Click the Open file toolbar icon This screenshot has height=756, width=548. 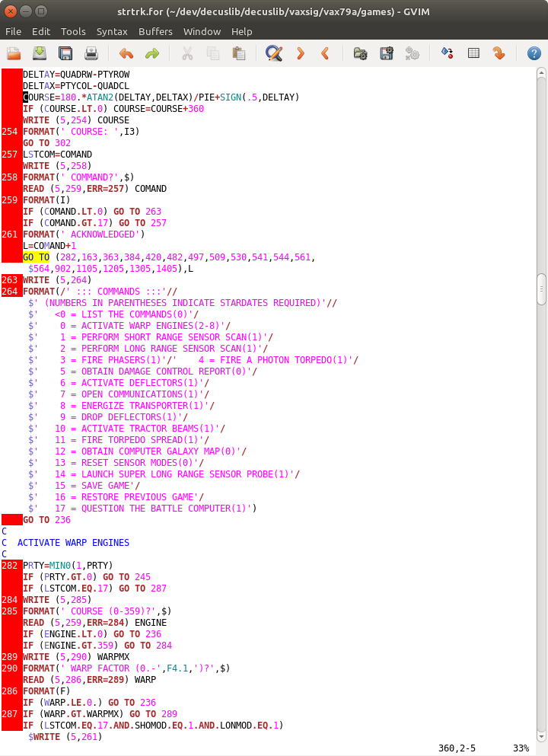click(x=14, y=53)
